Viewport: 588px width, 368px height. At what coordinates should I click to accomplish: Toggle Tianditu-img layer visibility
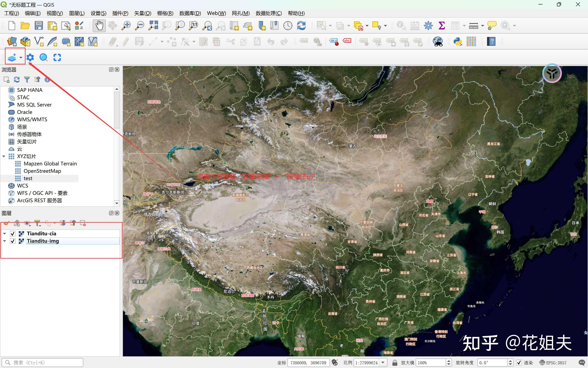click(13, 241)
